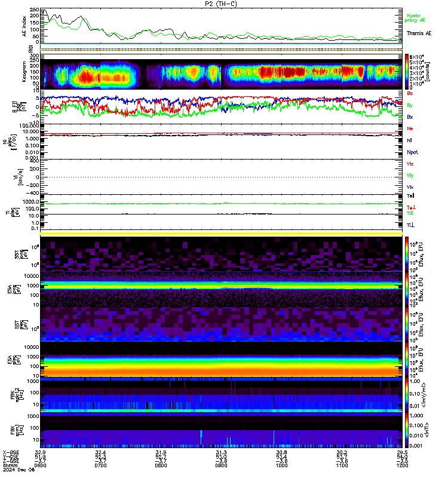Click the "hhmm" row label
Image resolution: width=448 pixels, height=478 pixels.
pyautogui.click(x=10, y=465)
